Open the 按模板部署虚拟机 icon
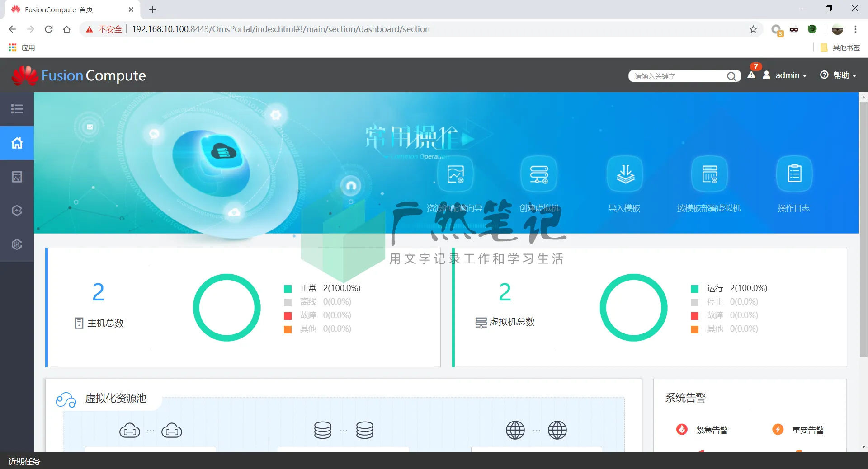 tap(709, 174)
